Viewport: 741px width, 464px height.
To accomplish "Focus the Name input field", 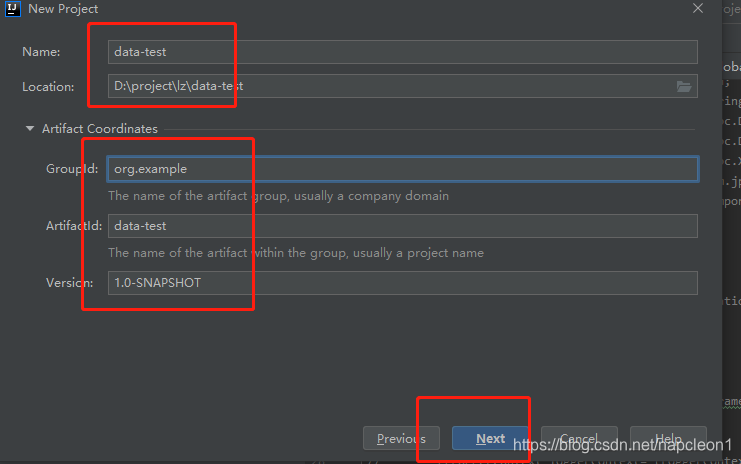I will click(403, 52).
